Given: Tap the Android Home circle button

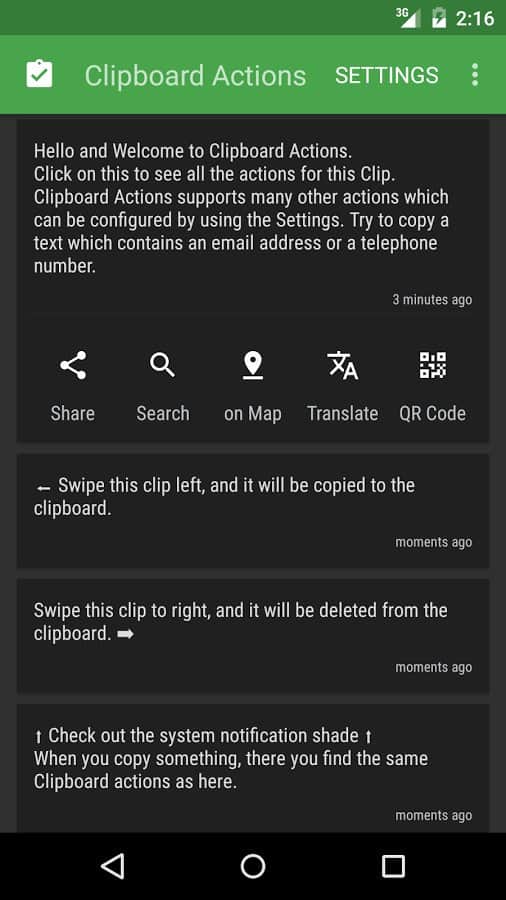Looking at the screenshot, I should coord(253,866).
